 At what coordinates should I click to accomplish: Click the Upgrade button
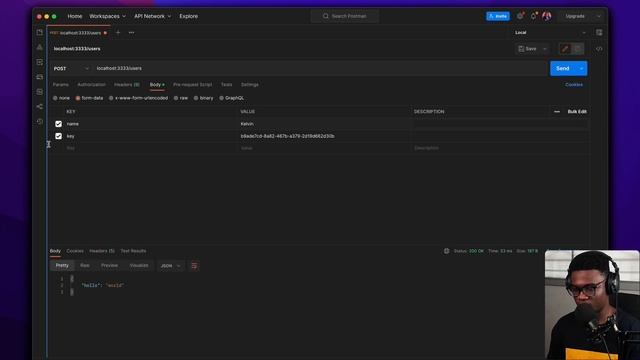click(575, 16)
